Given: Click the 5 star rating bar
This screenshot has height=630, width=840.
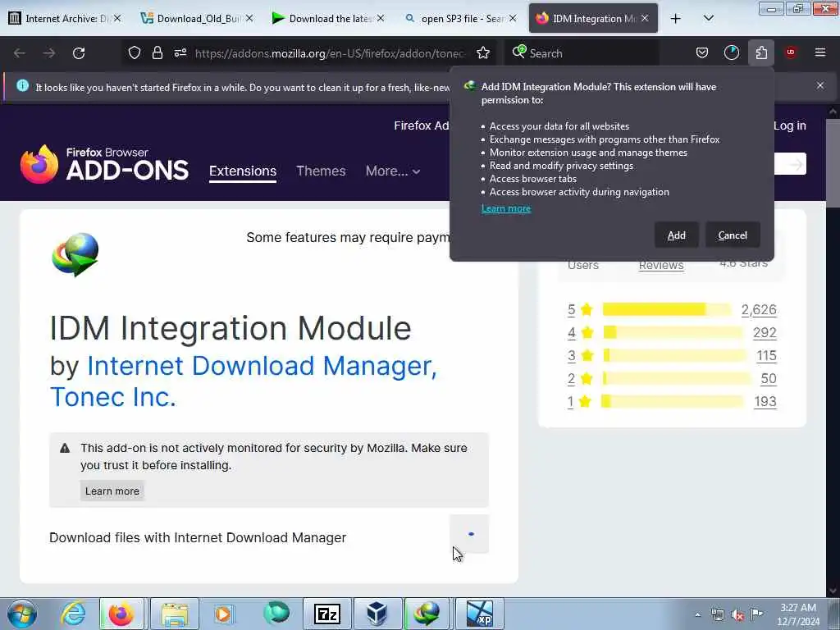Looking at the screenshot, I should [x=666, y=309].
